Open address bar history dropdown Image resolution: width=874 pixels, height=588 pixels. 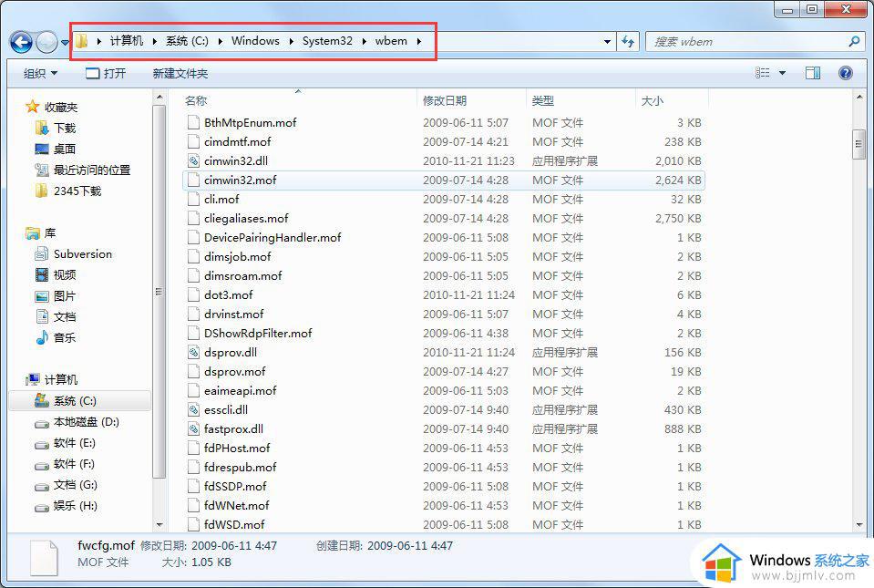607,41
